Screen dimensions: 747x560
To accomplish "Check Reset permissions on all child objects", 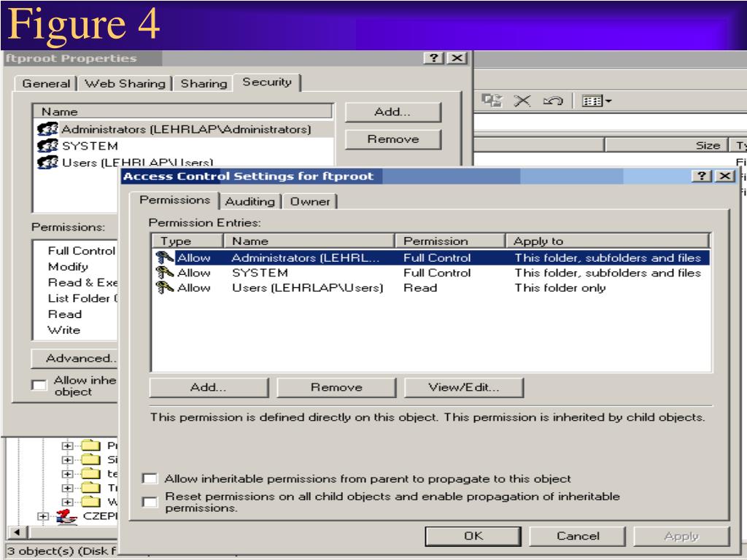I will click(x=150, y=502).
